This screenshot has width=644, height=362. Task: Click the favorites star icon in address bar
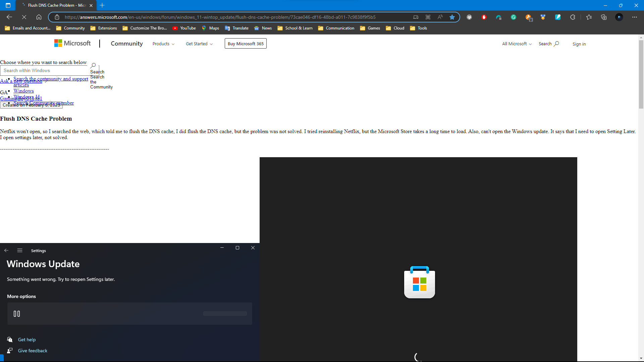[452, 17]
